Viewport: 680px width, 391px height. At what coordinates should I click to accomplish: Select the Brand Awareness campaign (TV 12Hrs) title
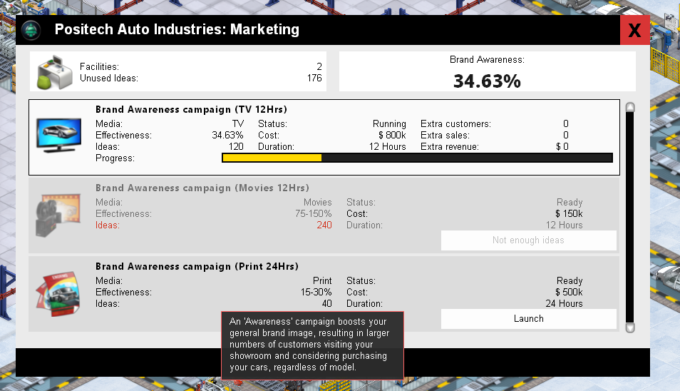click(x=191, y=109)
